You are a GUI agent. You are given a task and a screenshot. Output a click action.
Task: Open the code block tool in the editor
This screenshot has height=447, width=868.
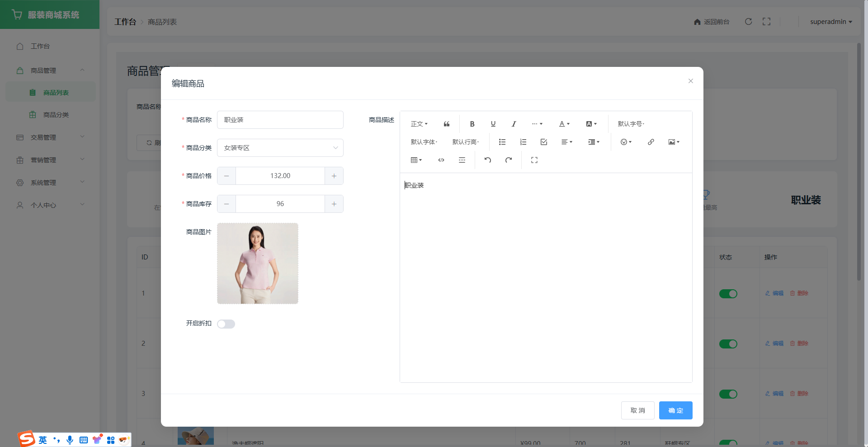click(441, 160)
